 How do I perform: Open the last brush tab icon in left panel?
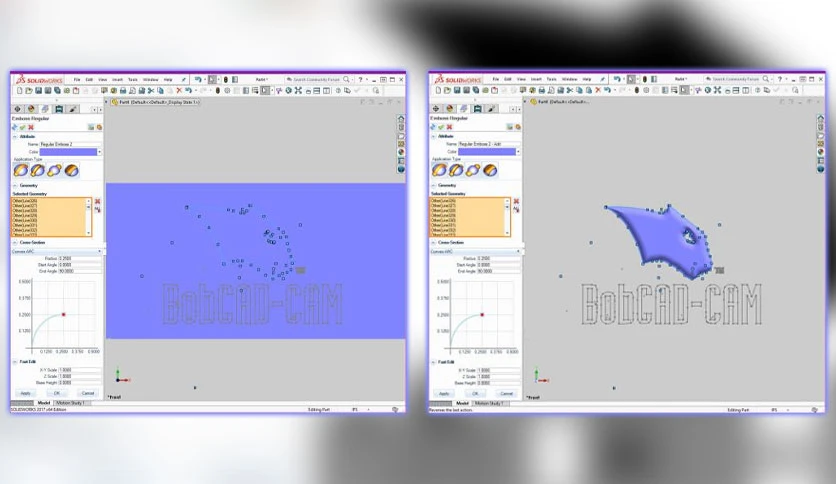coord(73,109)
